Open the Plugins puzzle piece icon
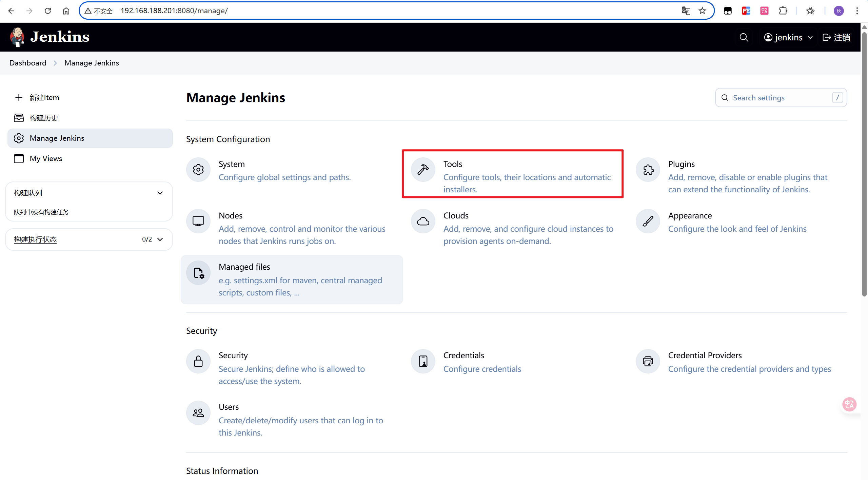 pyautogui.click(x=648, y=170)
